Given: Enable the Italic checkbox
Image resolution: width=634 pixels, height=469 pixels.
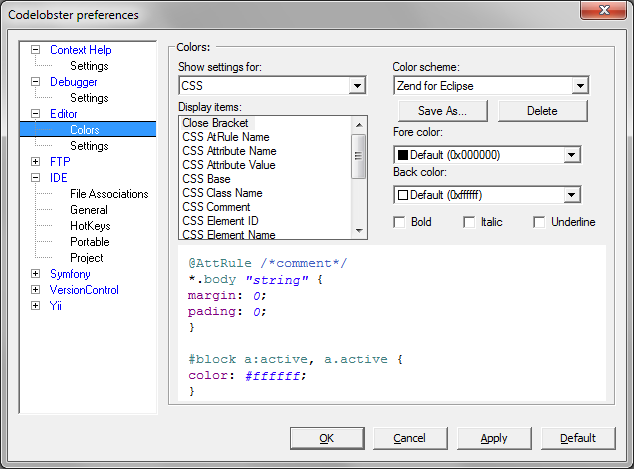Looking at the screenshot, I should (469, 222).
